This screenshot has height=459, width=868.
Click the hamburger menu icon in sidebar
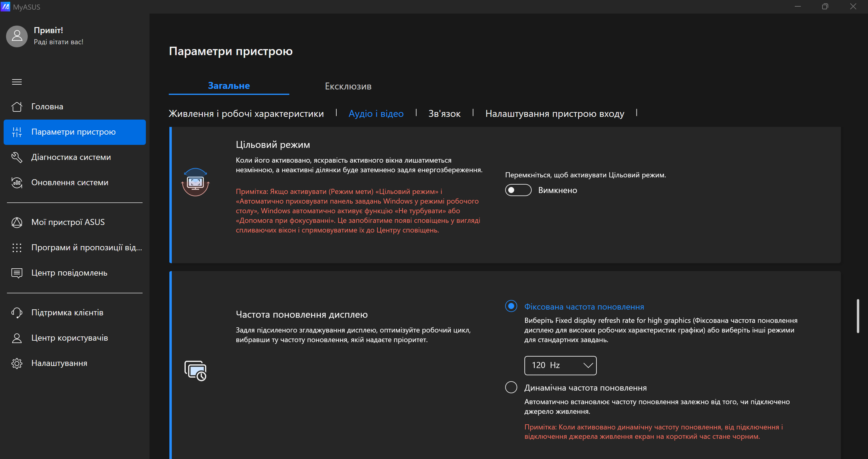[17, 82]
